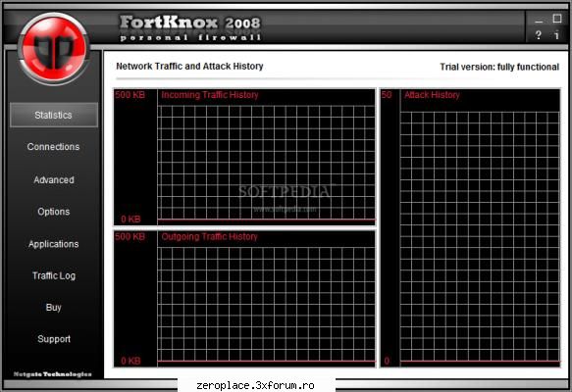572x392 pixels.
Task: Click the Buy link in sidebar
Action: click(x=54, y=308)
